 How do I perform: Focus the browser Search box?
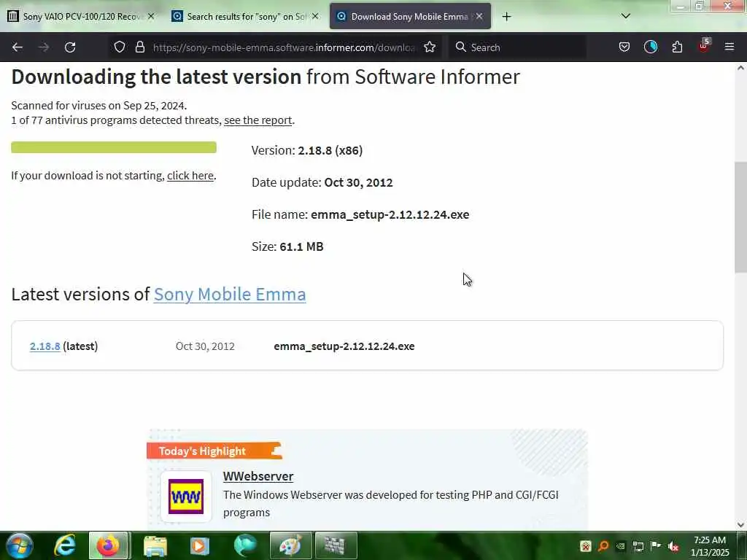coord(517,47)
